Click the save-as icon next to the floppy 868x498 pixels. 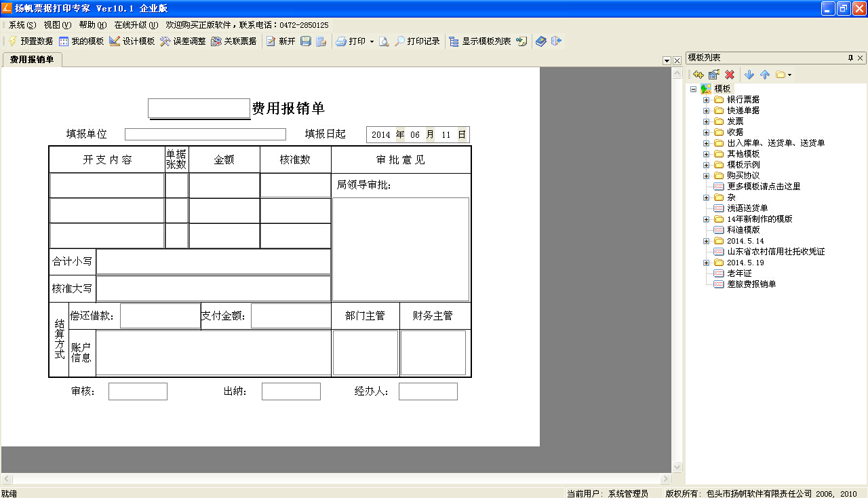pyautogui.click(x=321, y=41)
